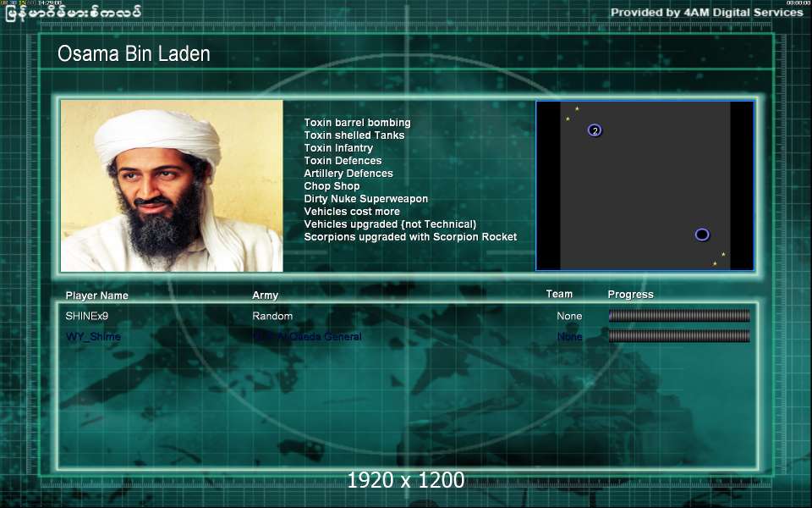Image resolution: width=812 pixels, height=508 pixels.
Task: Select 'Scorpions upgraded with Scorpion Rocket' line
Action: (x=411, y=237)
